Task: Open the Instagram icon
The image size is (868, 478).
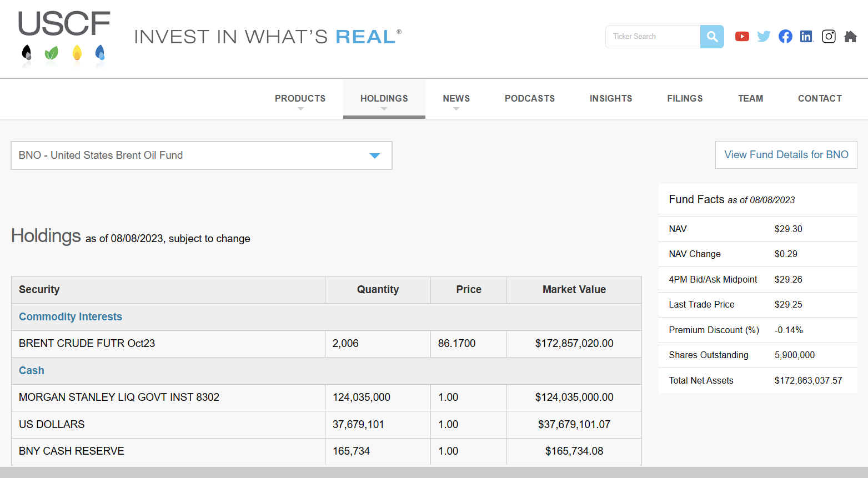Action: pyautogui.click(x=829, y=37)
